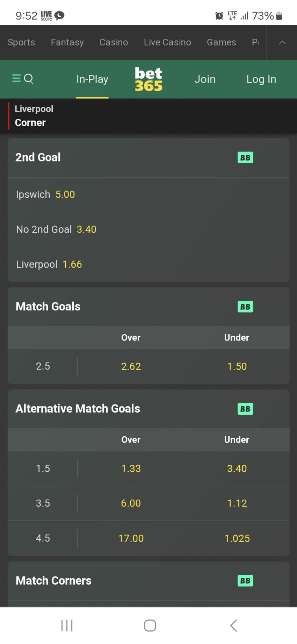The width and height of the screenshot is (297, 644).
Task: Tap the BB badge on Alternative Match Goals
Action: click(x=245, y=409)
